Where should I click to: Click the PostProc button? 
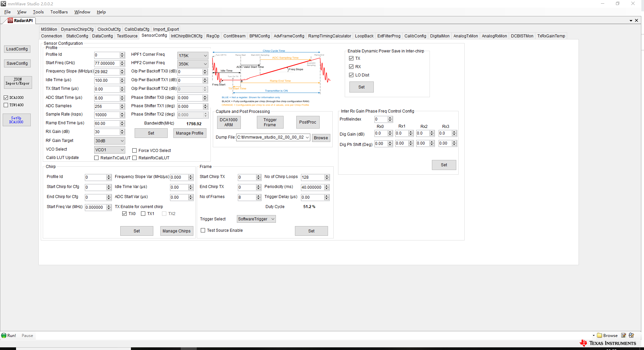coord(308,122)
